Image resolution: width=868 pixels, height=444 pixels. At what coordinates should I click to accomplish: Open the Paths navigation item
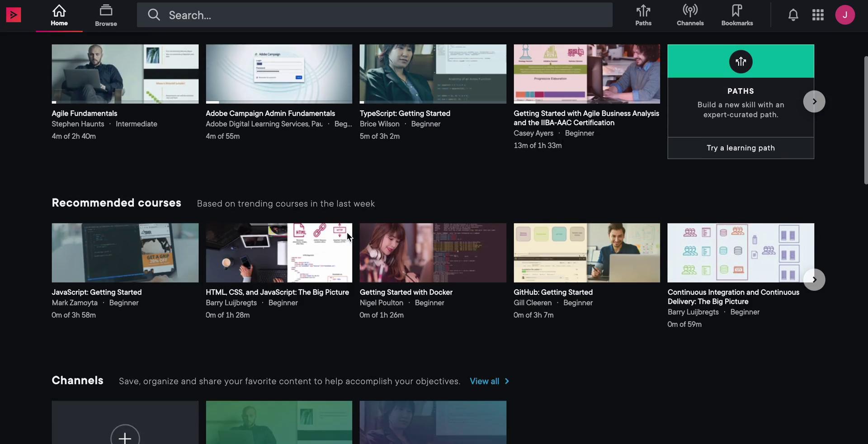[643, 15]
